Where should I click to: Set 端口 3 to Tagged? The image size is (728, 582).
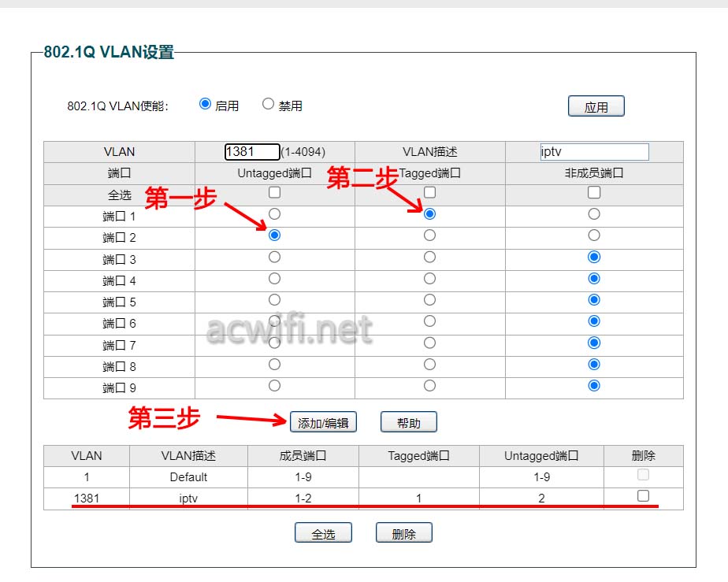(x=430, y=257)
